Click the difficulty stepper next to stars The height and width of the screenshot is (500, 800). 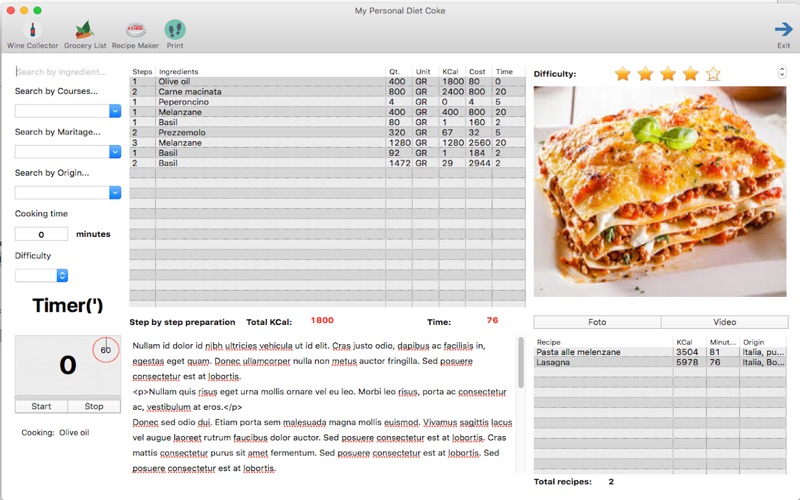(782, 72)
